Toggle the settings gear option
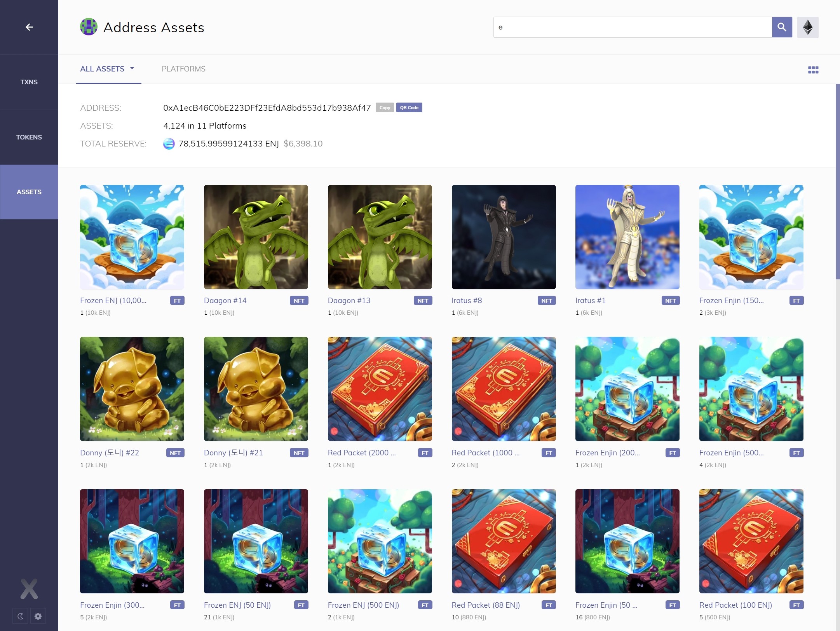The image size is (840, 631). [38, 615]
